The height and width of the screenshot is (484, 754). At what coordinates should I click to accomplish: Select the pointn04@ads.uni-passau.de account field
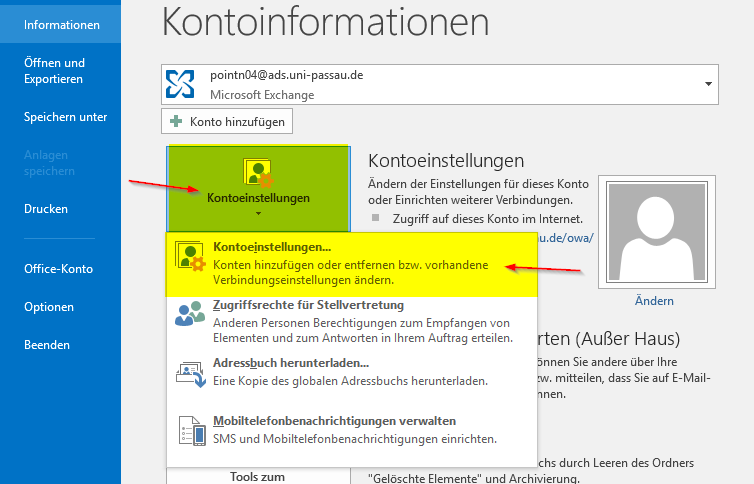click(x=440, y=84)
